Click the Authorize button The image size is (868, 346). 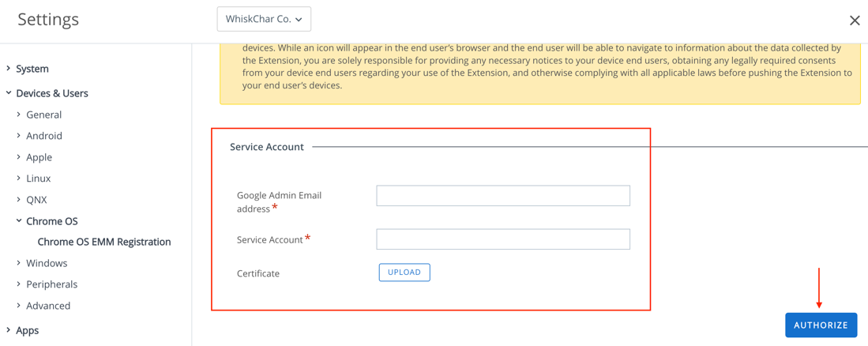click(x=821, y=325)
